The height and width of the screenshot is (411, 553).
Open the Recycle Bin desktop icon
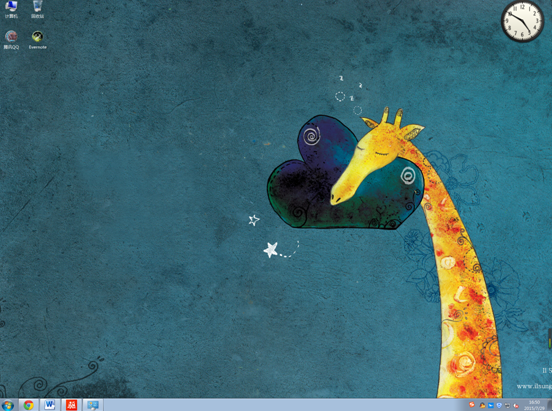click(x=37, y=10)
